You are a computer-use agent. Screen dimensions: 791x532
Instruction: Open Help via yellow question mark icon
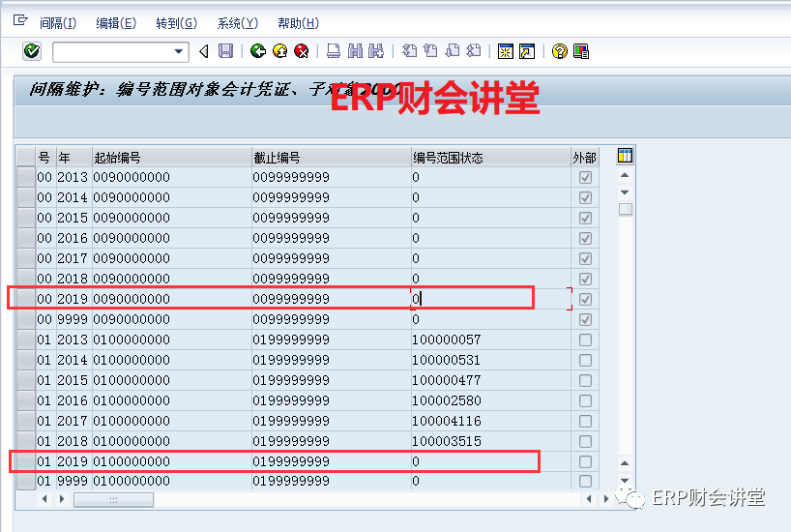tap(559, 51)
